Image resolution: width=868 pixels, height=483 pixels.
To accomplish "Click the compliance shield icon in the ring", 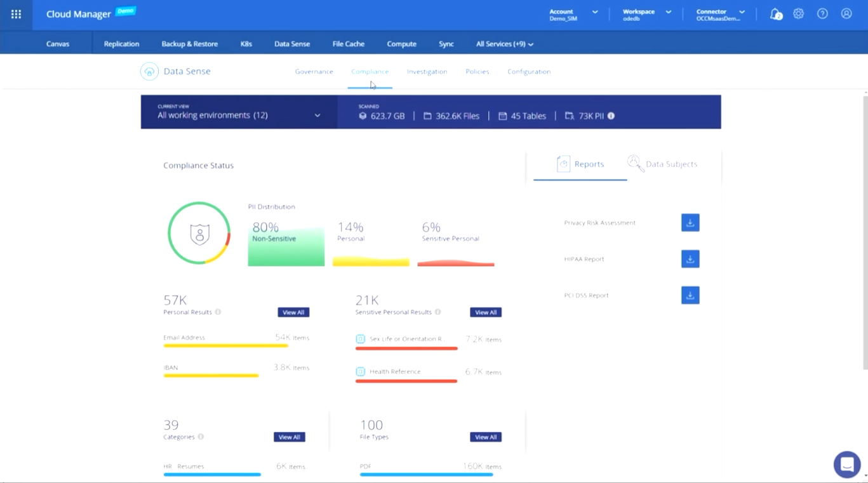I will [x=199, y=234].
